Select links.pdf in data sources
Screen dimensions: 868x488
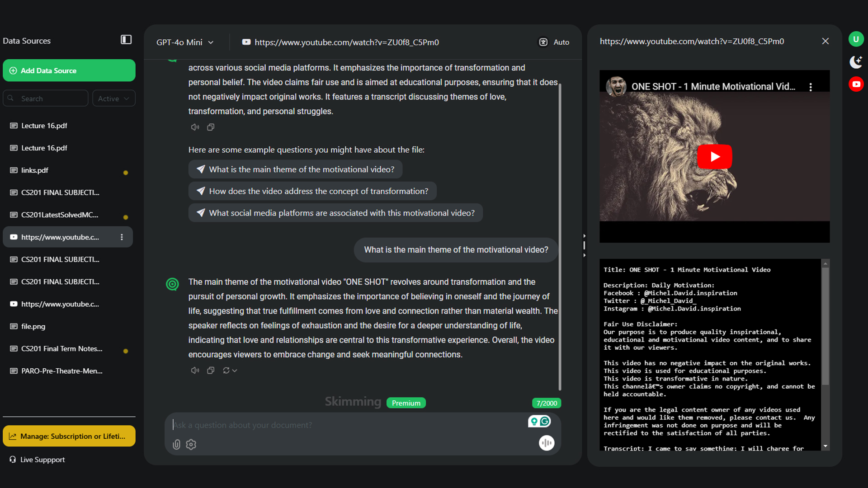click(x=35, y=170)
